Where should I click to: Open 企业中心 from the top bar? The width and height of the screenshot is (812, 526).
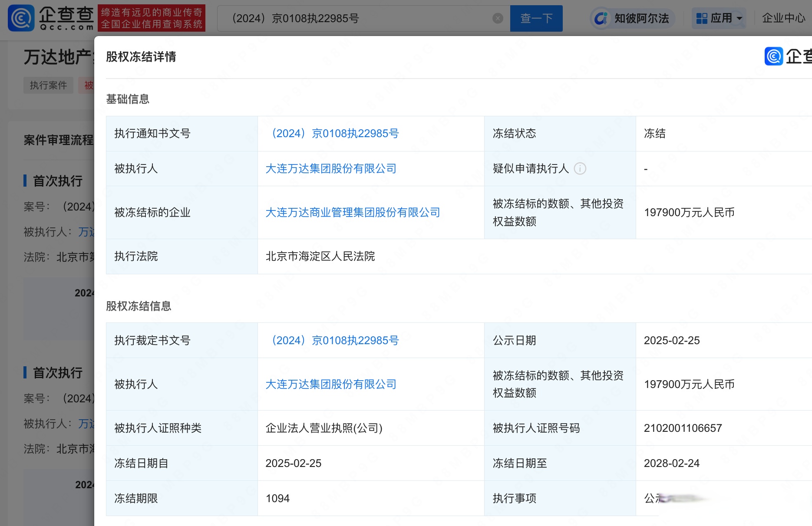(x=783, y=18)
